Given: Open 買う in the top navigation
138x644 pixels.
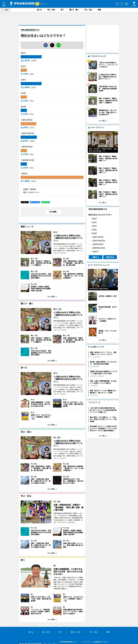Looking at the screenshot, I should [62, 10].
